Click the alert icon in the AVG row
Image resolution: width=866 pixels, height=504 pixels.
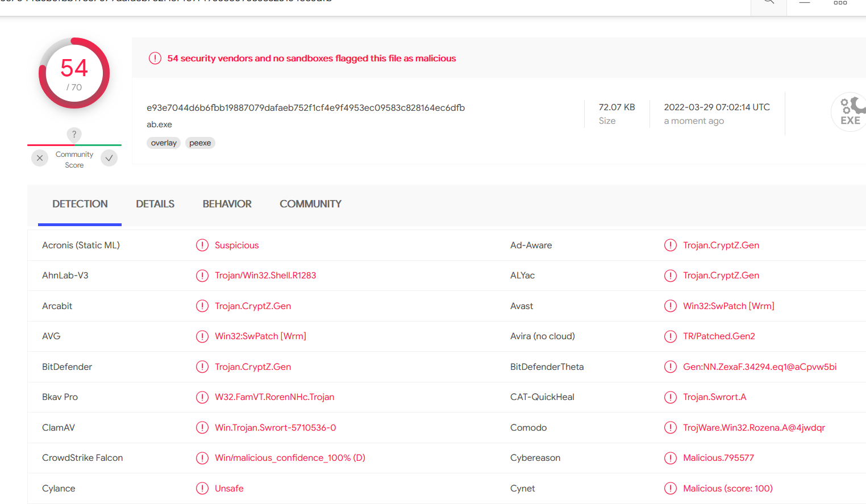tap(202, 336)
